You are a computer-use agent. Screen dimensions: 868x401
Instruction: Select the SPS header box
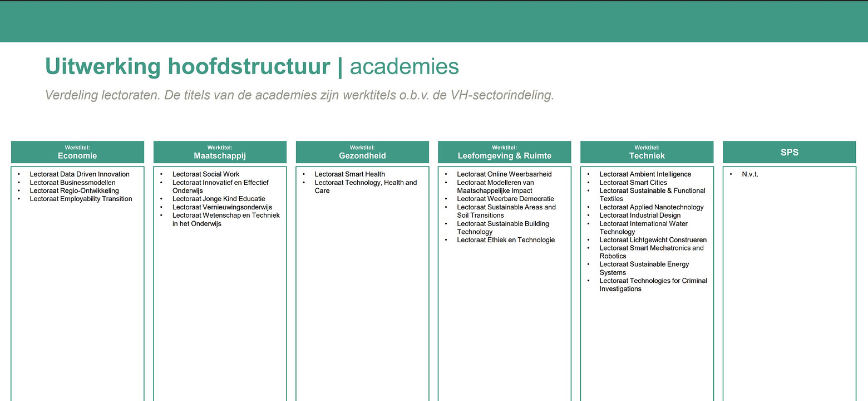[789, 152]
